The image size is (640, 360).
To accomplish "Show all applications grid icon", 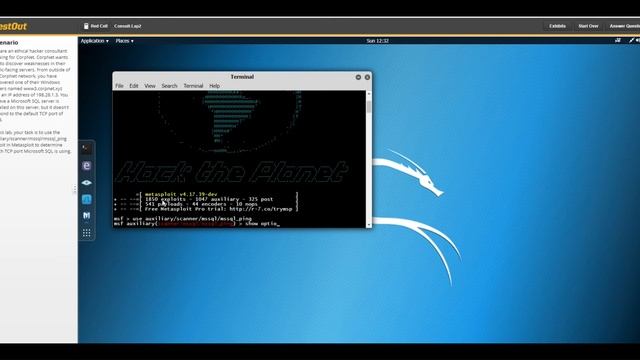I will point(87,233).
